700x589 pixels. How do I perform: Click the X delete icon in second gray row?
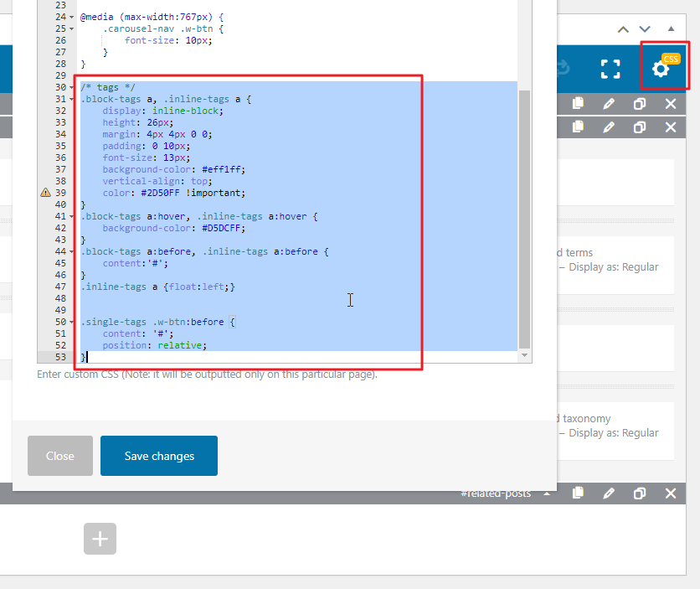click(x=671, y=127)
